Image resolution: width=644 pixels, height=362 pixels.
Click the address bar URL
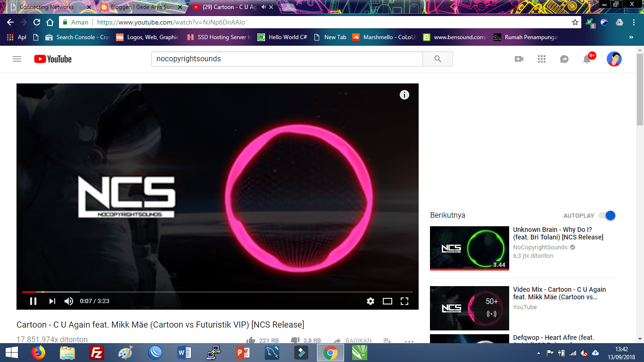tap(171, 22)
